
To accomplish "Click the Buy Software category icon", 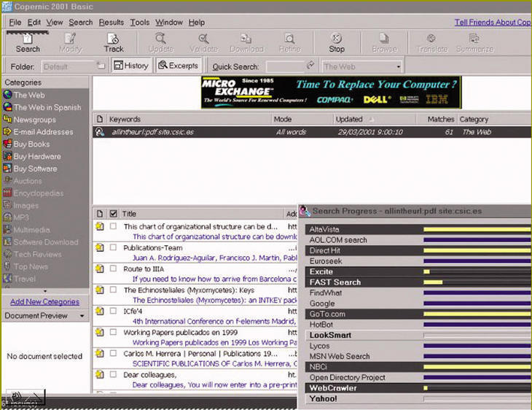I will (8, 169).
